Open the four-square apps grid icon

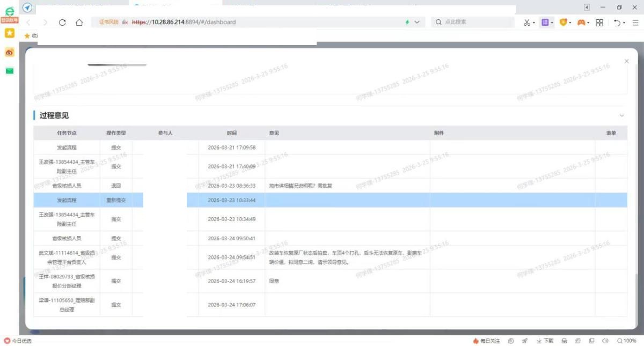point(599,23)
